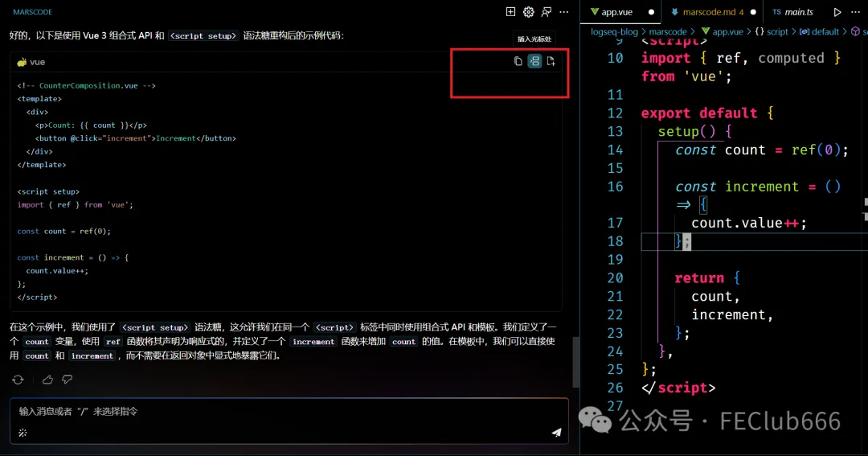Screen dimensions: 868x456
Task: Click editor line number 16
Action: (x=615, y=186)
